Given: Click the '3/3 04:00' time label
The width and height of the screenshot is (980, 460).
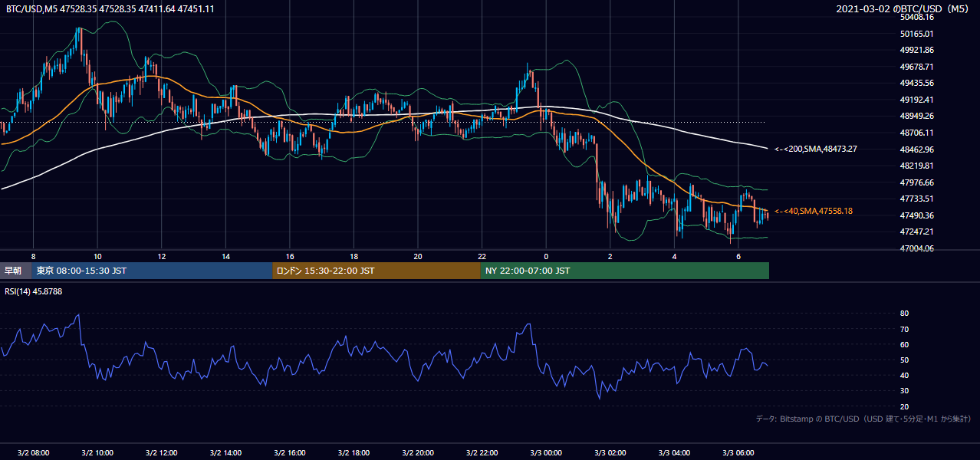Looking at the screenshot, I should [673, 452].
